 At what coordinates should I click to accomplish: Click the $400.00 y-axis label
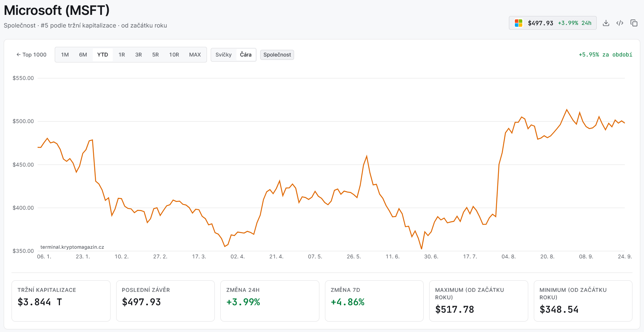23,208
